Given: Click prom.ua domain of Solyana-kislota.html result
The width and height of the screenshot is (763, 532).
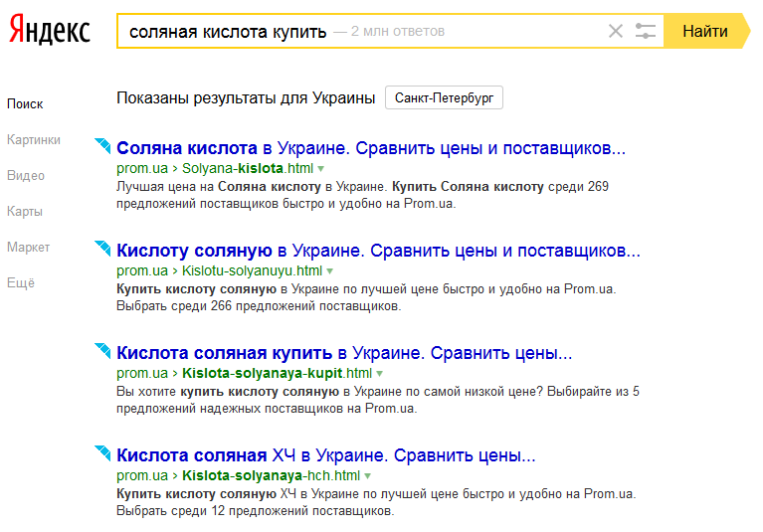Looking at the screenshot, I should tap(142, 168).
